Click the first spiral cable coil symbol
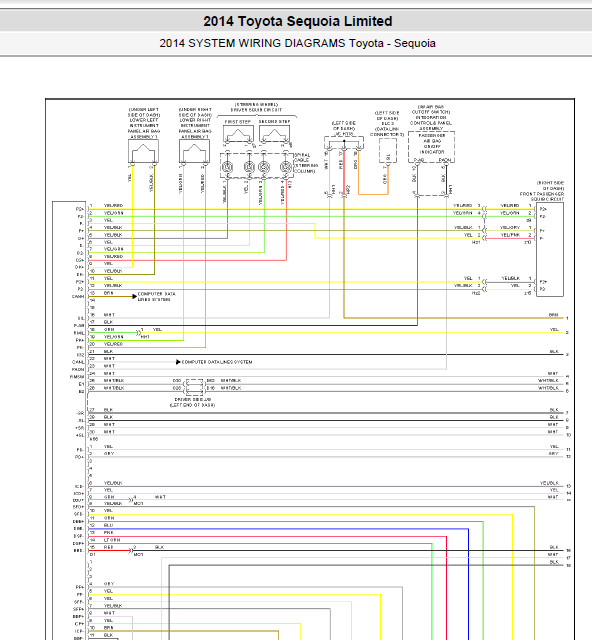592x640 pixels. pos(227,167)
